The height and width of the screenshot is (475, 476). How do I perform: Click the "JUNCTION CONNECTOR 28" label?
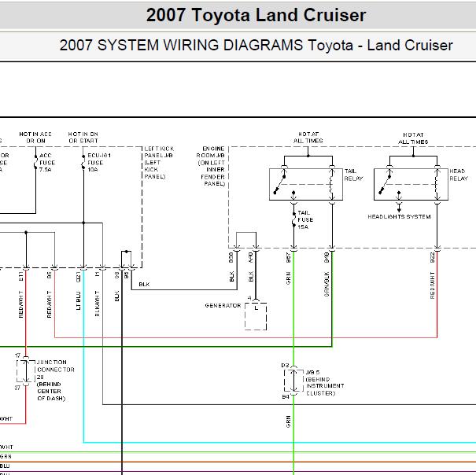56,370
